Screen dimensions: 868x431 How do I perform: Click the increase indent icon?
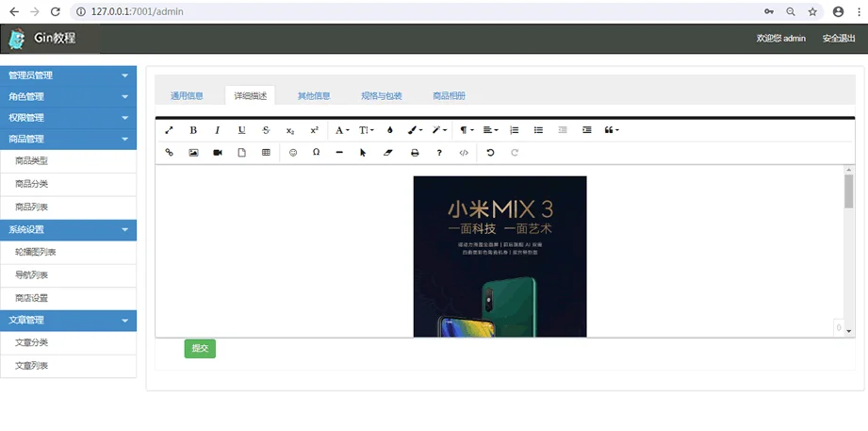[x=587, y=130]
